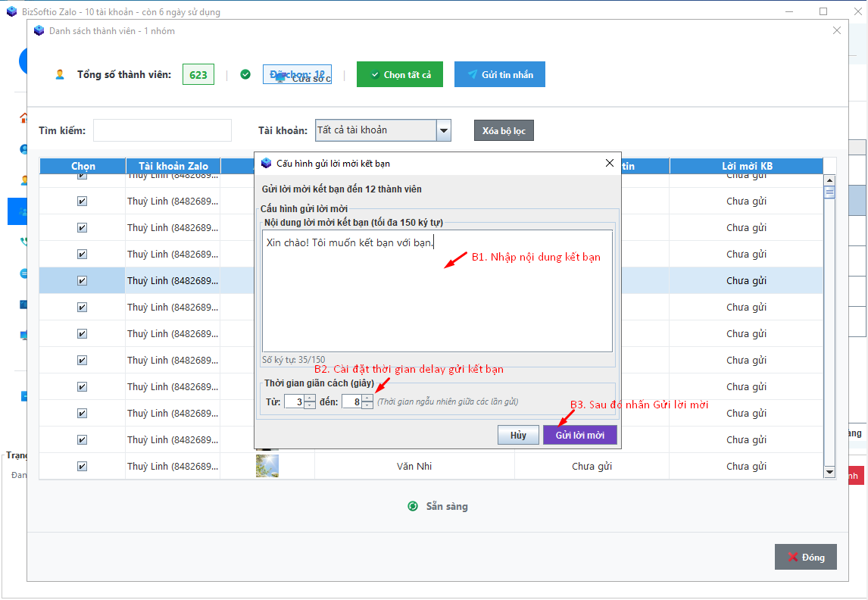Sort by the Tài khoản Zalo column header

click(x=173, y=166)
